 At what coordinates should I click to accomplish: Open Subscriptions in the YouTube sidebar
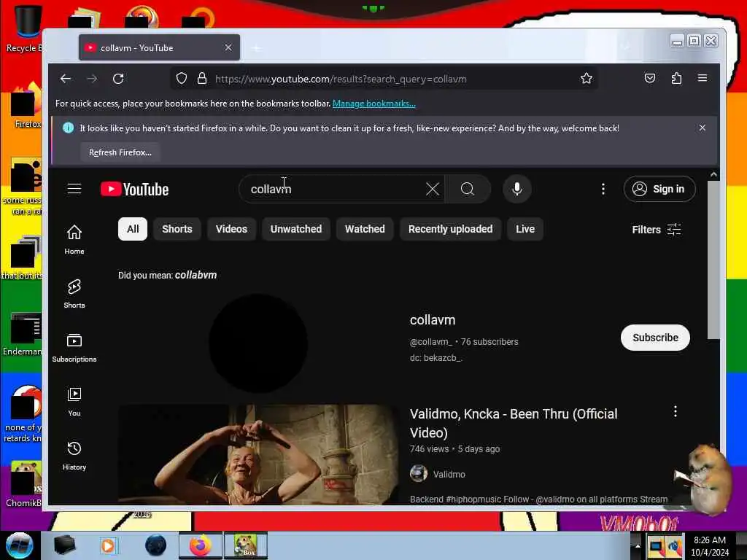pos(74,348)
